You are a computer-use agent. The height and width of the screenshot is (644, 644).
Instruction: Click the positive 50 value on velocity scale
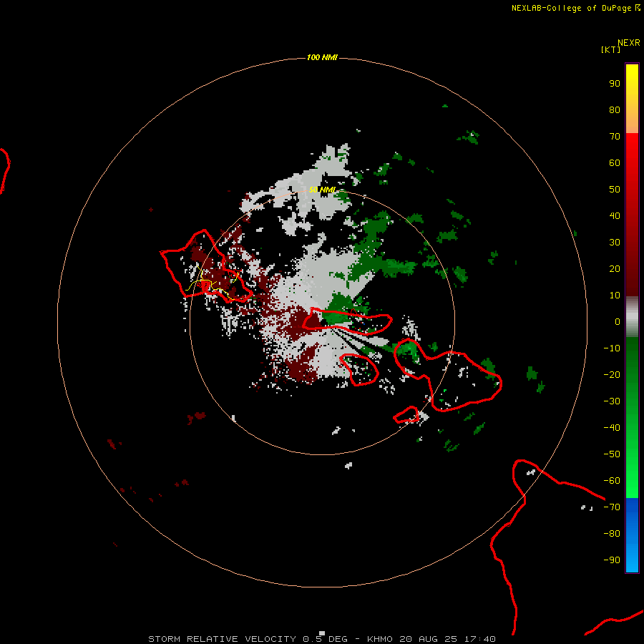point(615,190)
